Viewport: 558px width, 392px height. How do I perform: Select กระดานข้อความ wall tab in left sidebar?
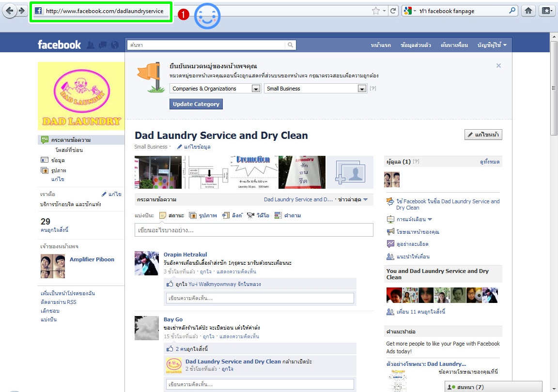pyautogui.click(x=81, y=140)
